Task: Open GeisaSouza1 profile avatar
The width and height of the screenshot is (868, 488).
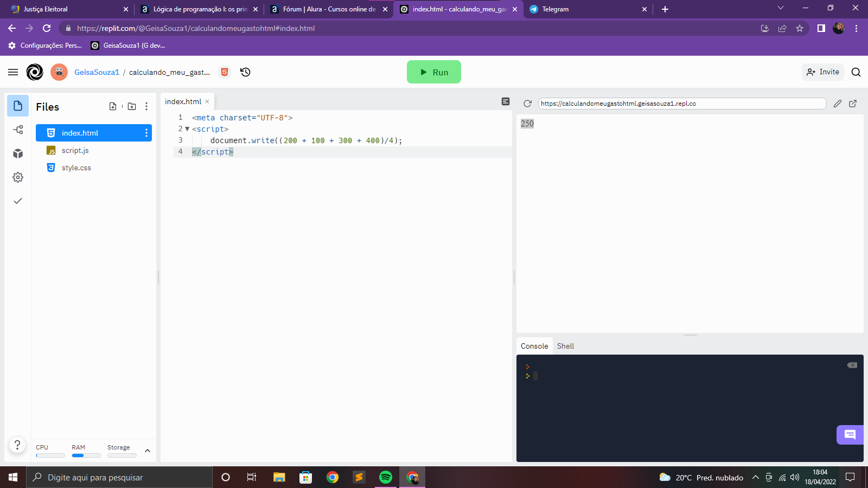Action: (x=59, y=72)
